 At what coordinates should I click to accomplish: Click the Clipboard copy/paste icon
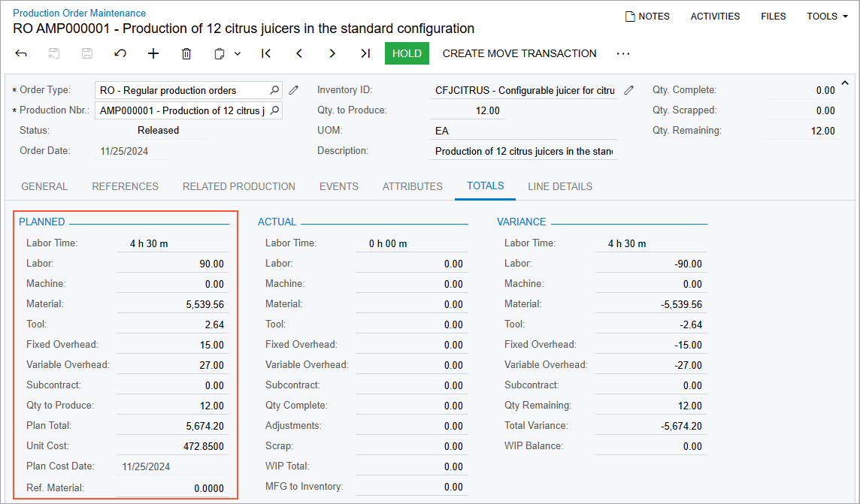pyautogui.click(x=220, y=53)
